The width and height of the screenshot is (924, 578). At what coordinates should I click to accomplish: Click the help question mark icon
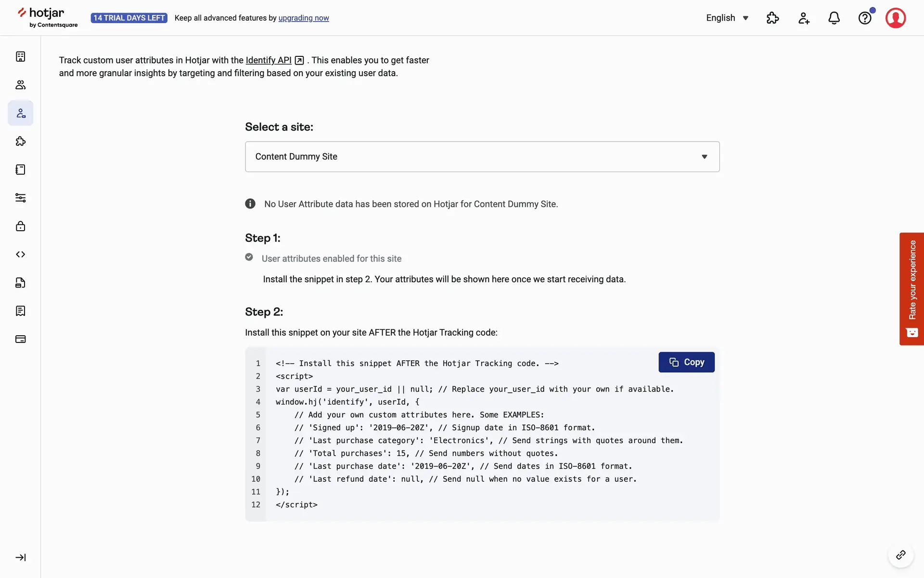865,18
